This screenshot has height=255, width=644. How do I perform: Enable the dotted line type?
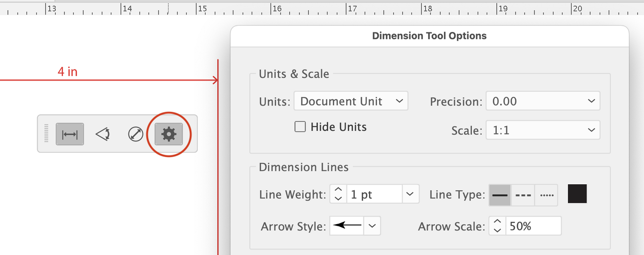(546, 194)
